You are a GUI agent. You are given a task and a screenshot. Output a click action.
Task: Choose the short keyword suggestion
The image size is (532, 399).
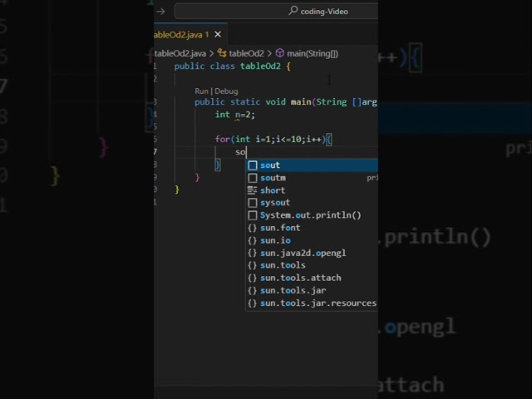click(x=312, y=190)
